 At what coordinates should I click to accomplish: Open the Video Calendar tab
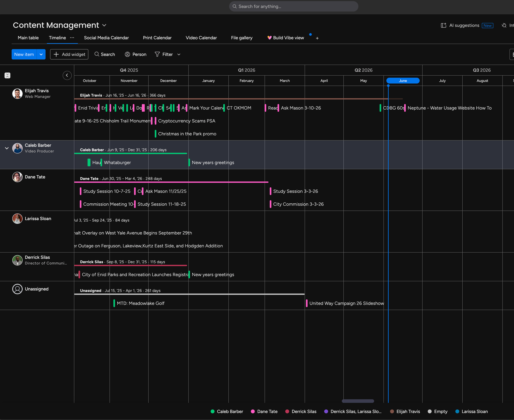pyautogui.click(x=201, y=38)
